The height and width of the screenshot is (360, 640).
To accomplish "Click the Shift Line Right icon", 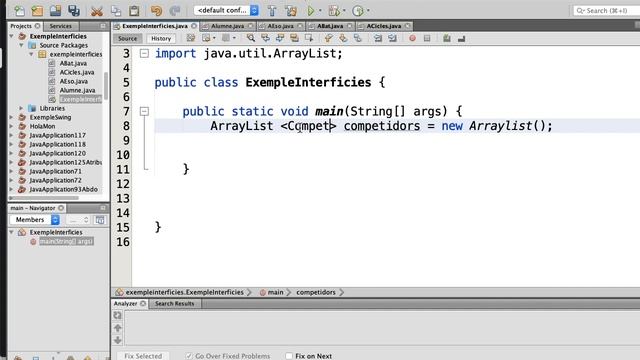I will pos(392,38).
